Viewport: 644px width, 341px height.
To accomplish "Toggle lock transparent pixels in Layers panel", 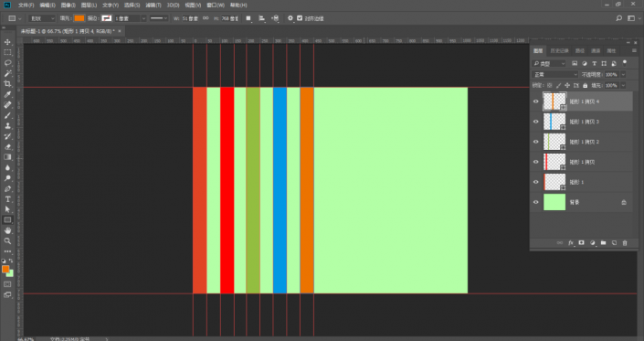I will pyautogui.click(x=550, y=85).
